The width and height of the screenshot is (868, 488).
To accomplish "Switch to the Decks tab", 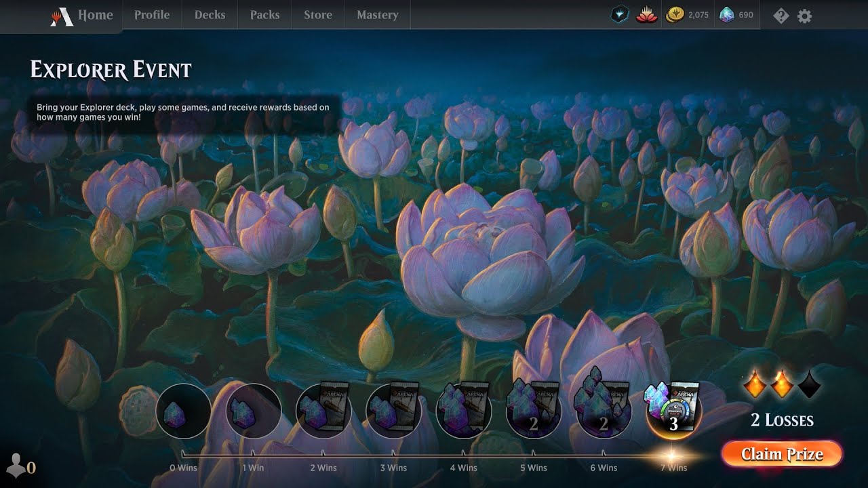I will (210, 16).
